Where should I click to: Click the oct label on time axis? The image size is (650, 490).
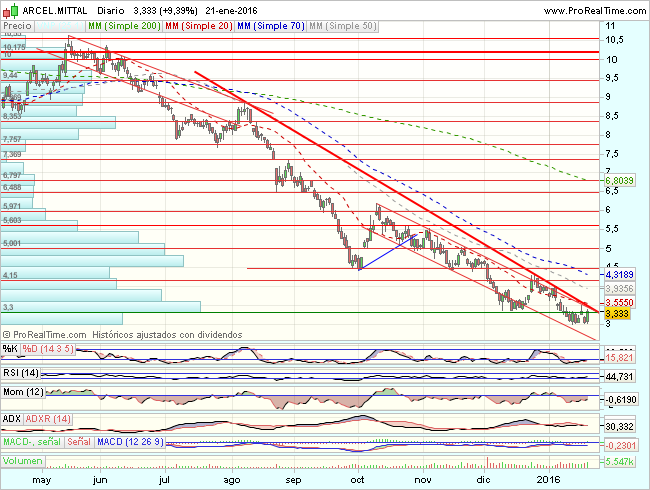[x=357, y=480]
